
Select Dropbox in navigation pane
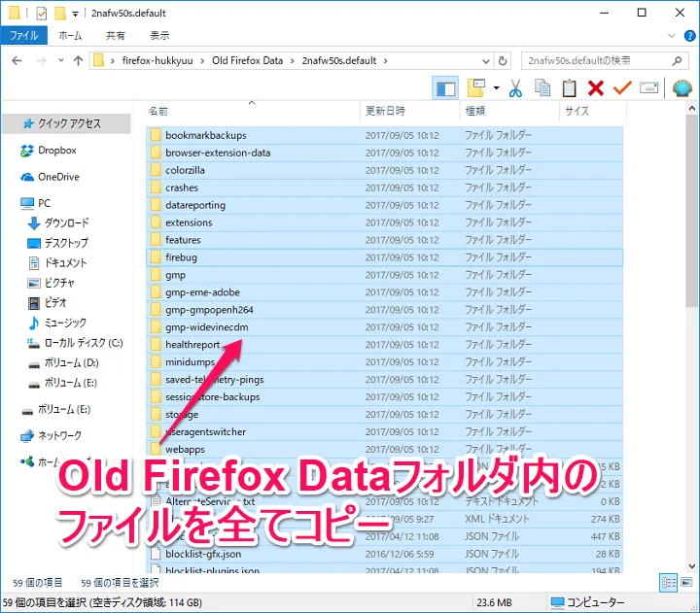tap(57, 151)
